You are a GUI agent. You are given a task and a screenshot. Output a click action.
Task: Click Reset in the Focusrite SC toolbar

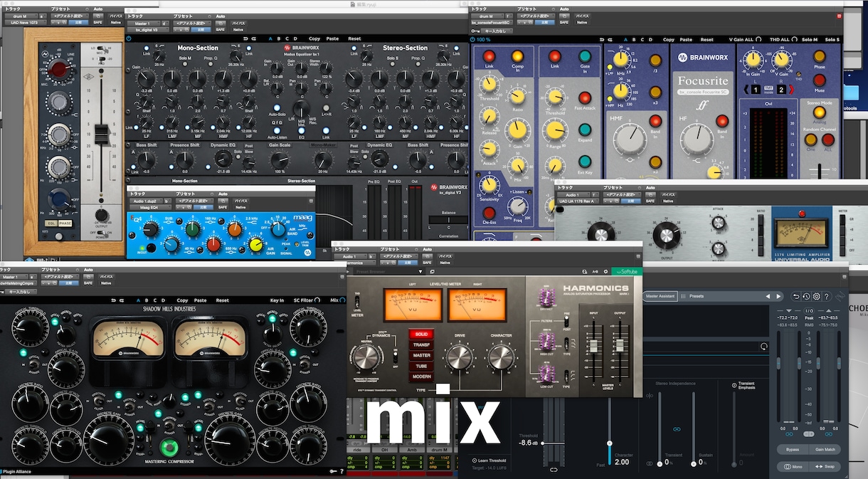point(707,40)
